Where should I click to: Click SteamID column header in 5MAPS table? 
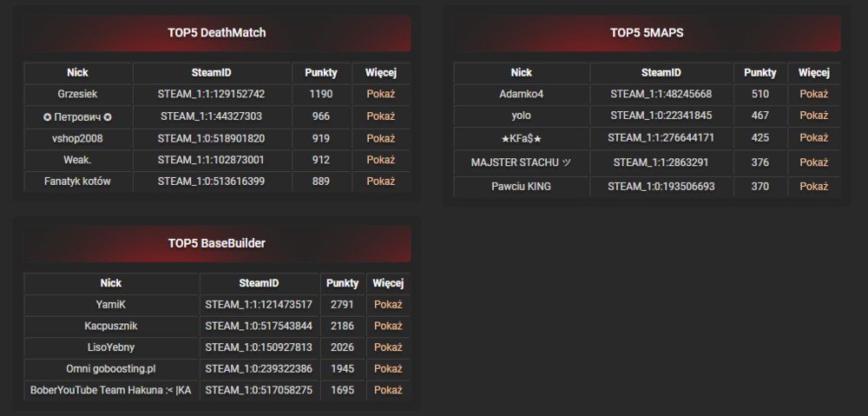[x=661, y=73]
